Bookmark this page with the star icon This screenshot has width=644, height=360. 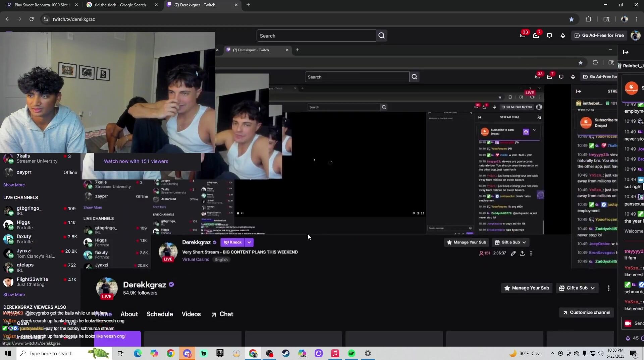tap(572, 19)
